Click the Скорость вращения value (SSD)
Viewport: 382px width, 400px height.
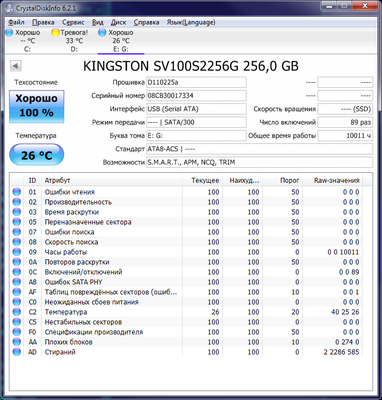click(x=345, y=109)
